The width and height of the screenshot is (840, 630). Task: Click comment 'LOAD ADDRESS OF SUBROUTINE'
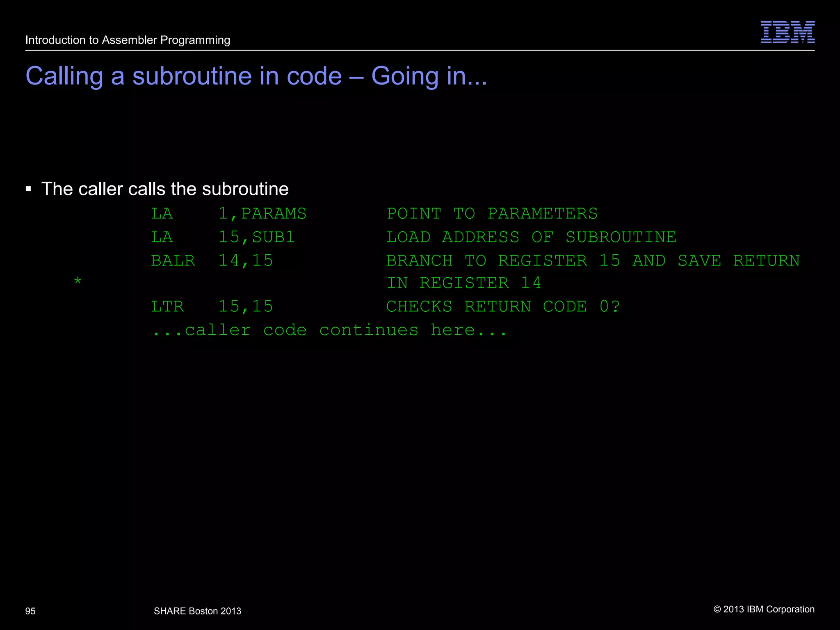click(x=532, y=237)
